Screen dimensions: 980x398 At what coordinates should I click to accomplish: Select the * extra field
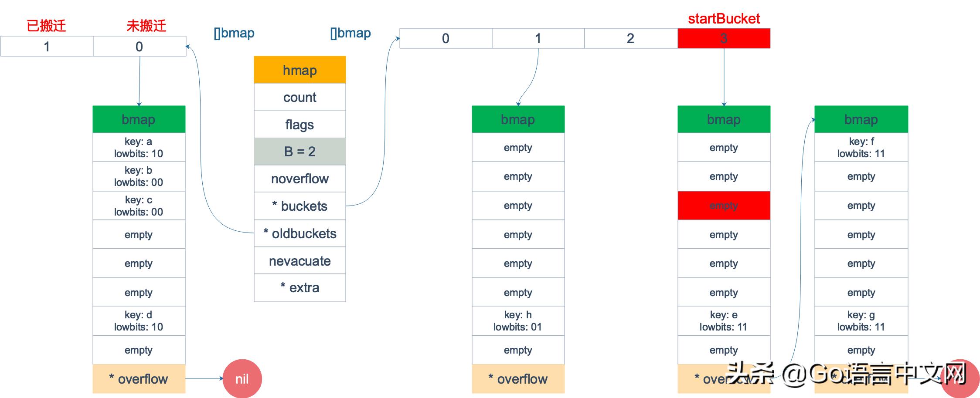coord(300,287)
